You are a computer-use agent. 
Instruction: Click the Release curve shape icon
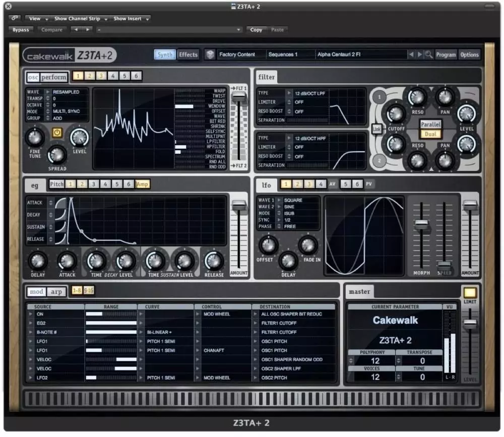pos(60,239)
